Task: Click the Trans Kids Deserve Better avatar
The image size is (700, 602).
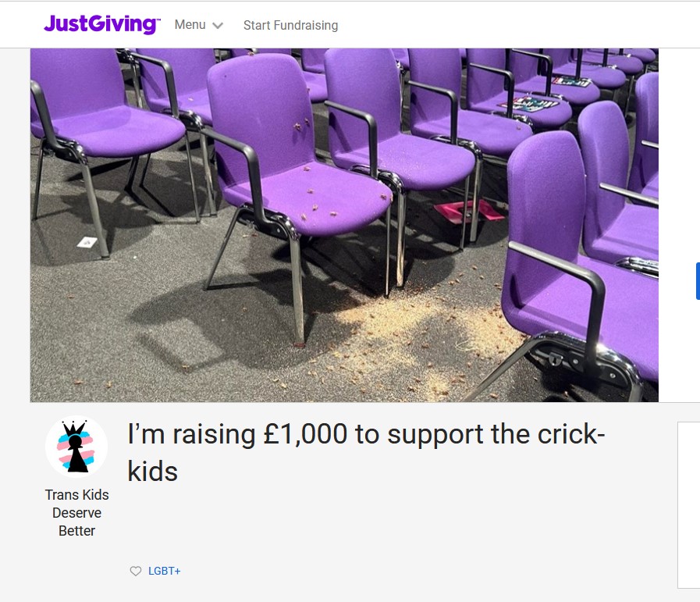Action: pos(76,447)
